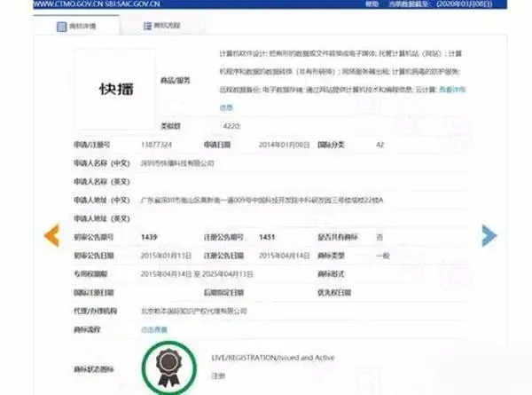Screen dimensions: 532x395
Task: Select the preliminary announcement date 2015年01月13日
Action: click(x=167, y=256)
